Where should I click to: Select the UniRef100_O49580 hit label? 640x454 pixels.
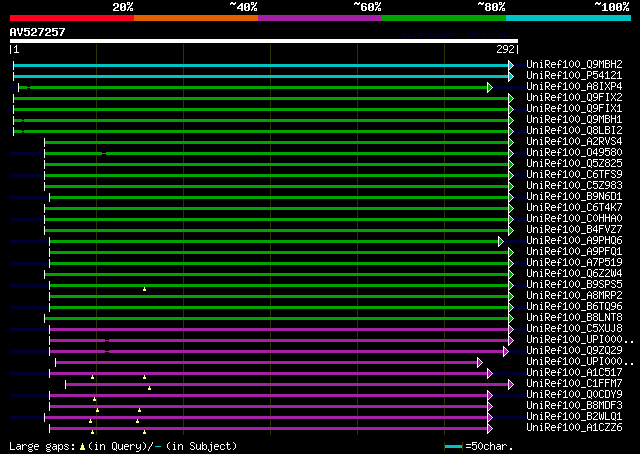(x=574, y=153)
